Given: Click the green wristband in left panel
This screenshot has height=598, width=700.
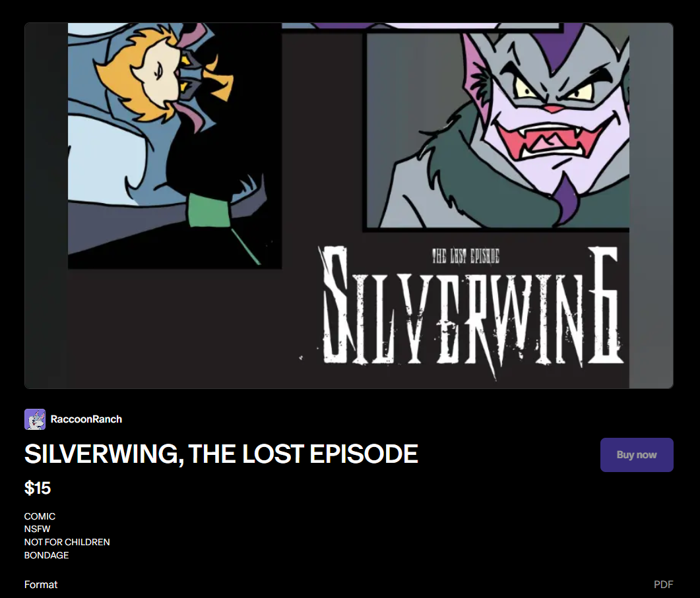Looking at the screenshot, I should pos(209,210).
